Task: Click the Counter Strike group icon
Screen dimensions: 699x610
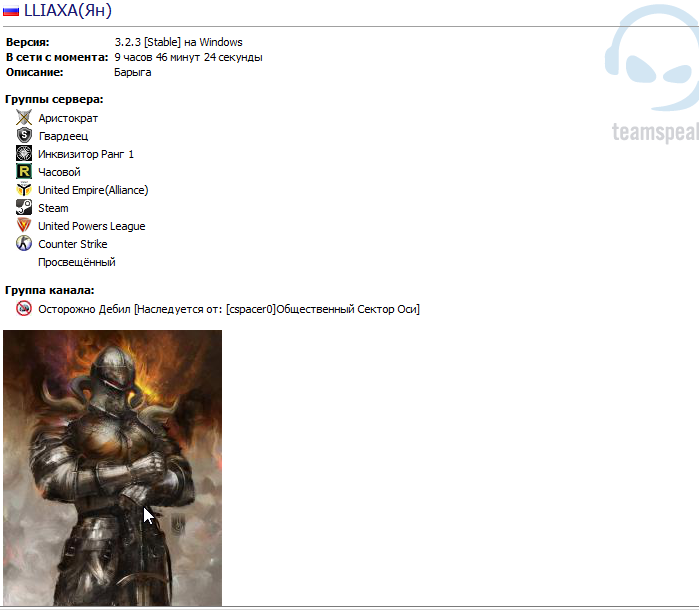Action: click(24, 243)
